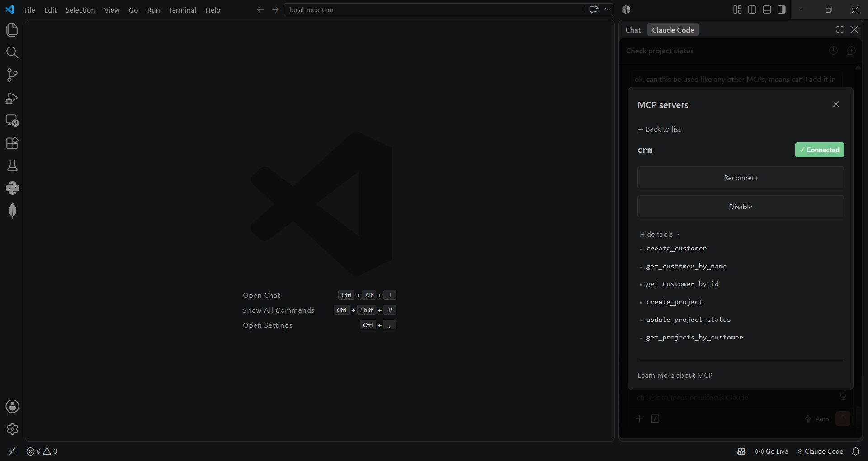The image size is (868, 461).
Task: Open Remote Explorer view
Action: (x=12, y=121)
